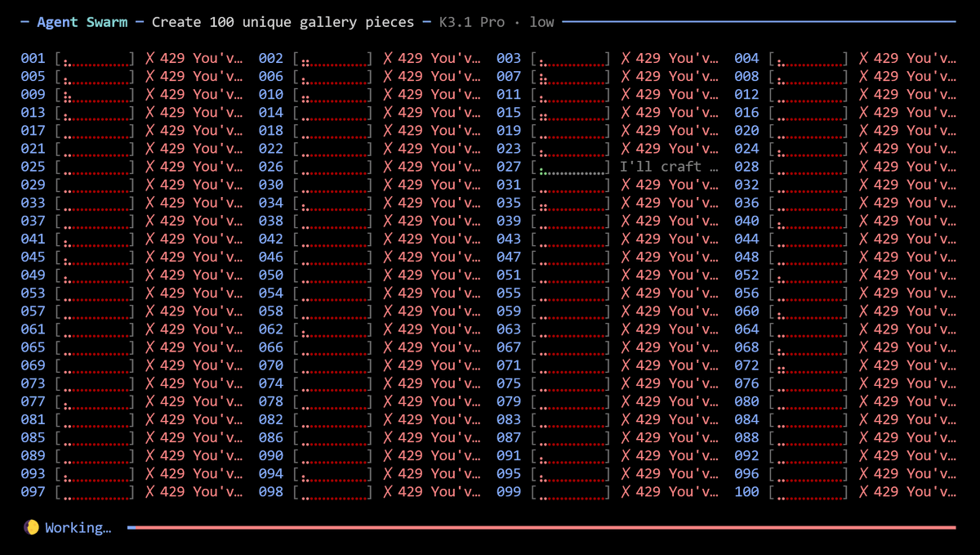Click agent number 082
Image resolution: width=980 pixels, height=555 pixels.
coord(271,419)
